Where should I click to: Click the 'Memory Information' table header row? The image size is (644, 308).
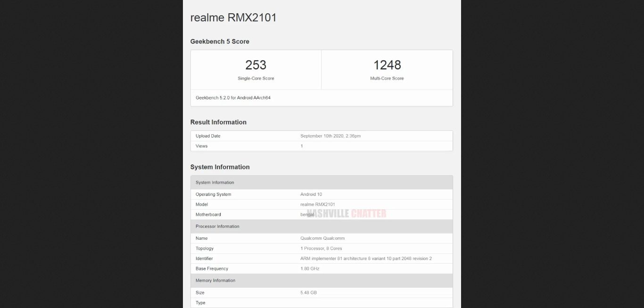(x=322, y=281)
